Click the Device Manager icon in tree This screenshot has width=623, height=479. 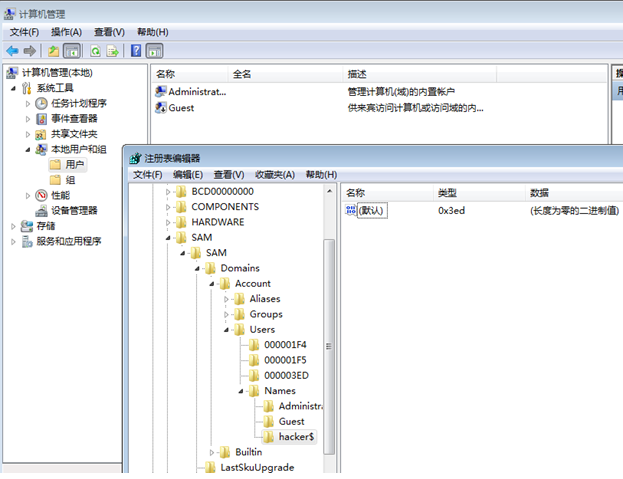coord(41,211)
